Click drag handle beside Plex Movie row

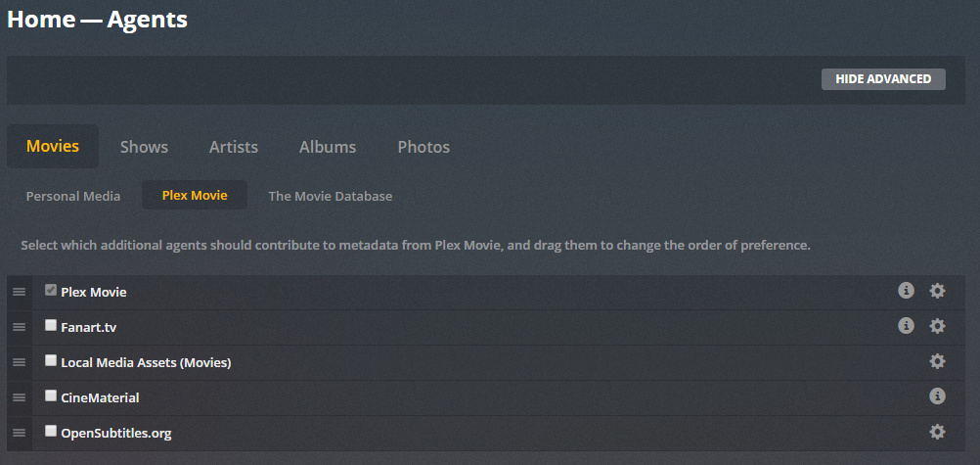20,293
